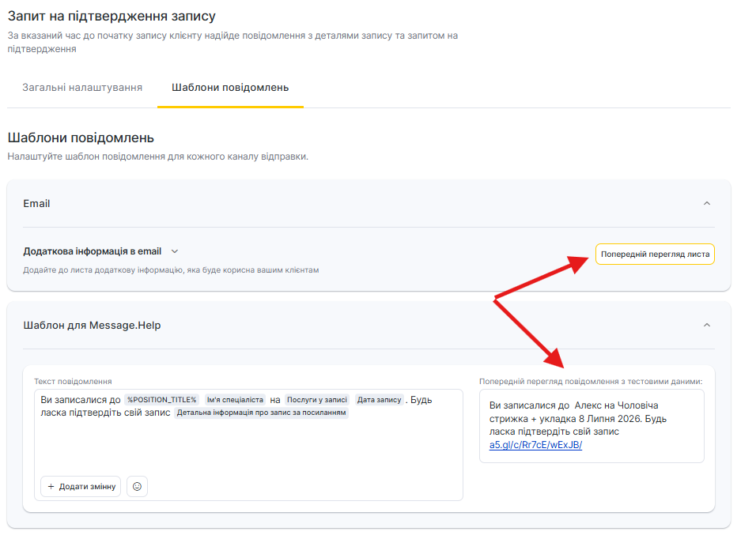Image resolution: width=756 pixels, height=539 pixels.
Task: Click the Додаткова інформація в email label
Action: coord(92,251)
